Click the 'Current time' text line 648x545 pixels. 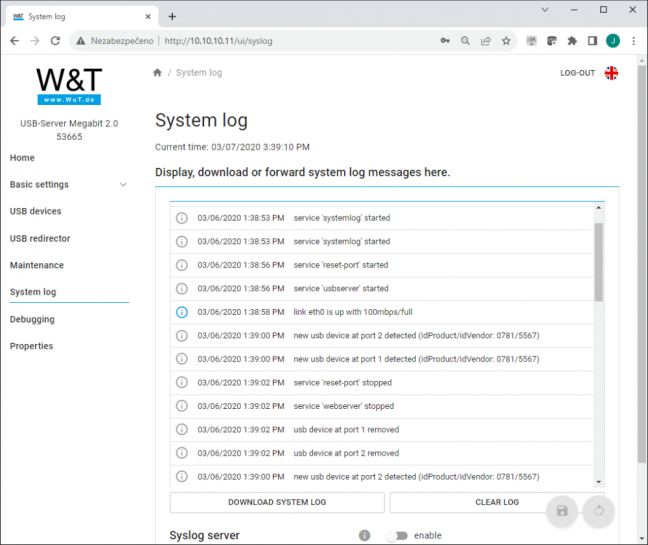pyautogui.click(x=232, y=147)
